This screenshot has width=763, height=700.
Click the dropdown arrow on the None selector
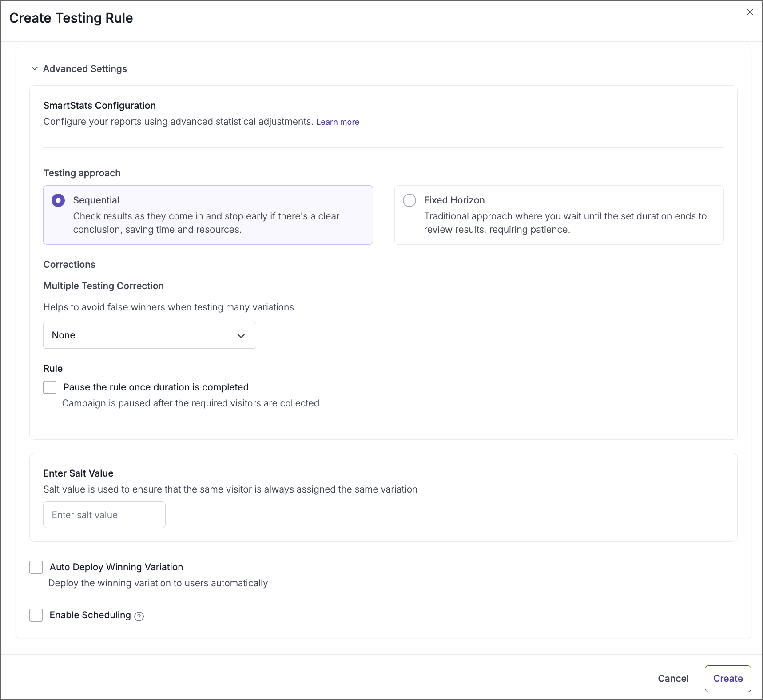(x=241, y=336)
